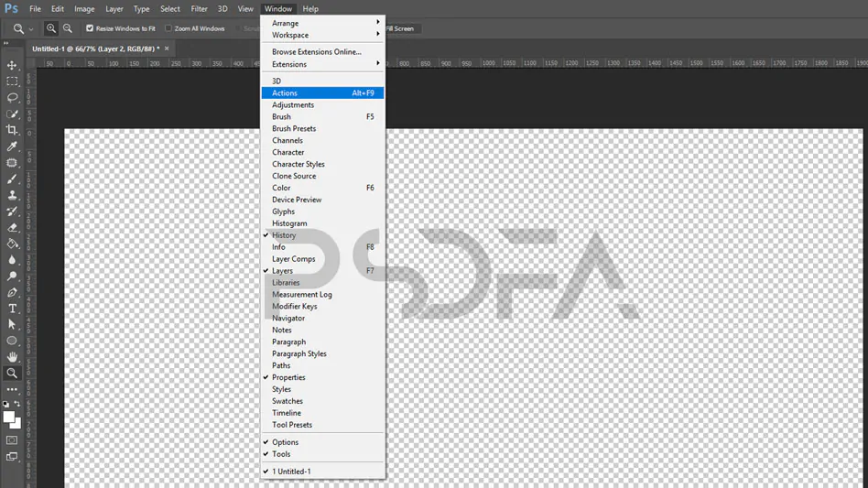Select the Move tool
Screen dimensions: 868x488
coord(12,65)
